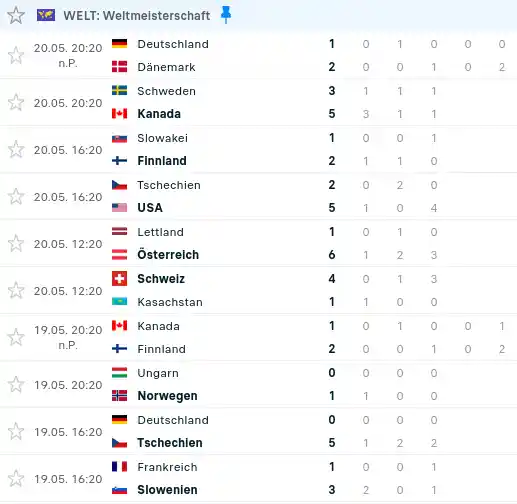Mark Lettland vs Österreich match as favorite
Image resolution: width=517 pixels, height=504 pixels.
[16, 243]
